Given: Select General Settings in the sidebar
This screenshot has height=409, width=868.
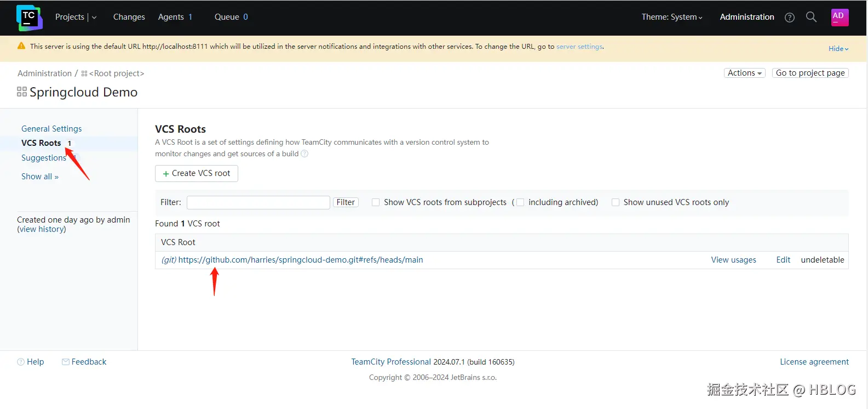Looking at the screenshot, I should [x=51, y=129].
